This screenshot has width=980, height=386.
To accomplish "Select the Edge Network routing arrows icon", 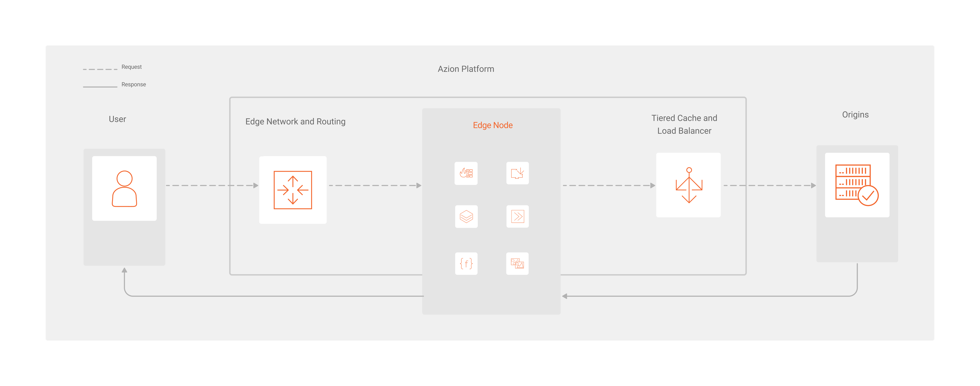I will pyautogui.click(x=292, y=190).
